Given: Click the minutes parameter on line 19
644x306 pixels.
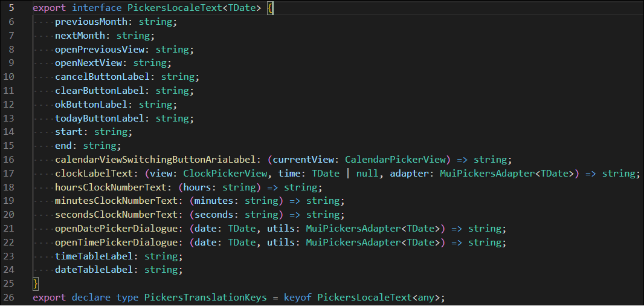Looking at the screenshot, I should click(214, 201).
